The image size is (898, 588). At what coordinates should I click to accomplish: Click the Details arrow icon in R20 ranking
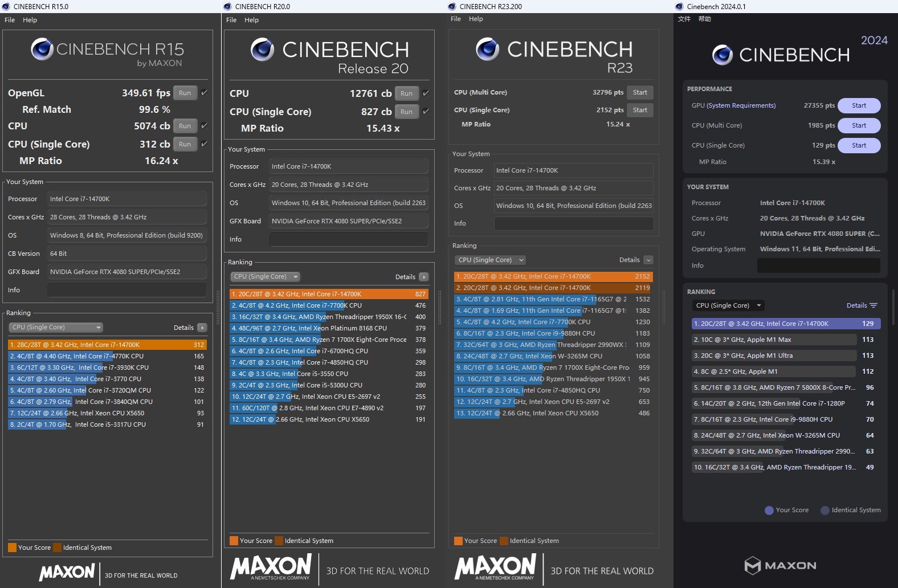(424, 277)
